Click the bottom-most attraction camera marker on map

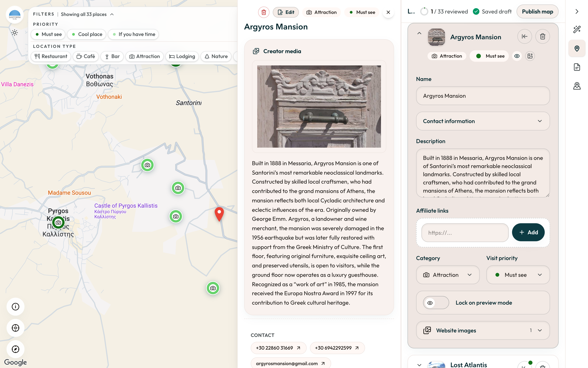pyautogui.click(x=213, y=288)
